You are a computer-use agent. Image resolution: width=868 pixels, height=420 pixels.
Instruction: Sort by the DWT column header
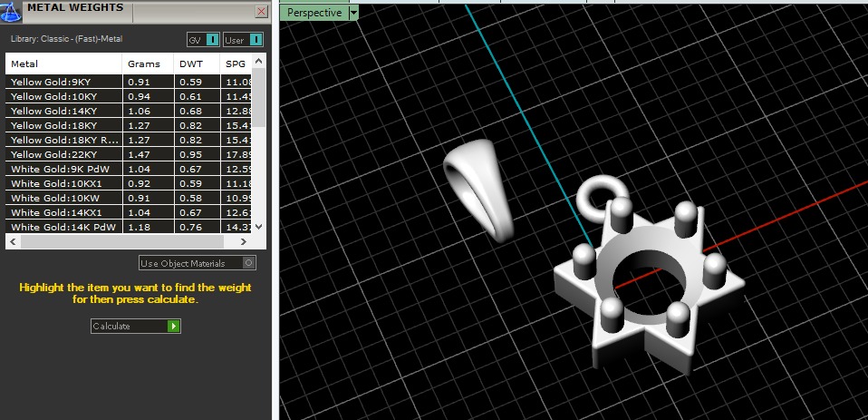198,63
